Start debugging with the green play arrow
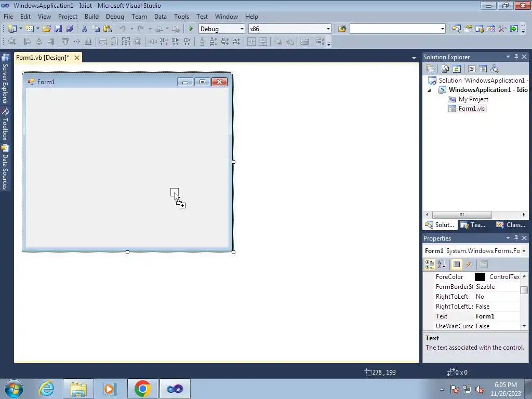The height and width of the screenshot is (399, 532). coord(191,29)
